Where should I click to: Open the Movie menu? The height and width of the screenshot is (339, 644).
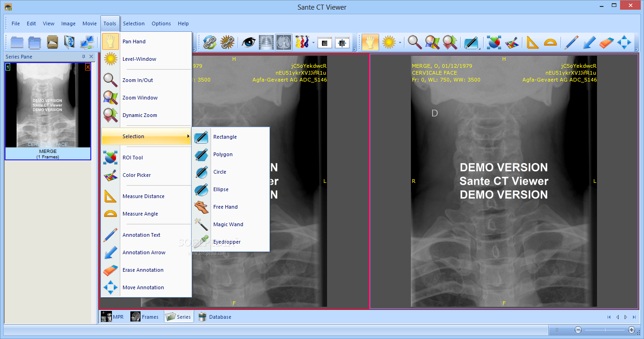(89, 23)
